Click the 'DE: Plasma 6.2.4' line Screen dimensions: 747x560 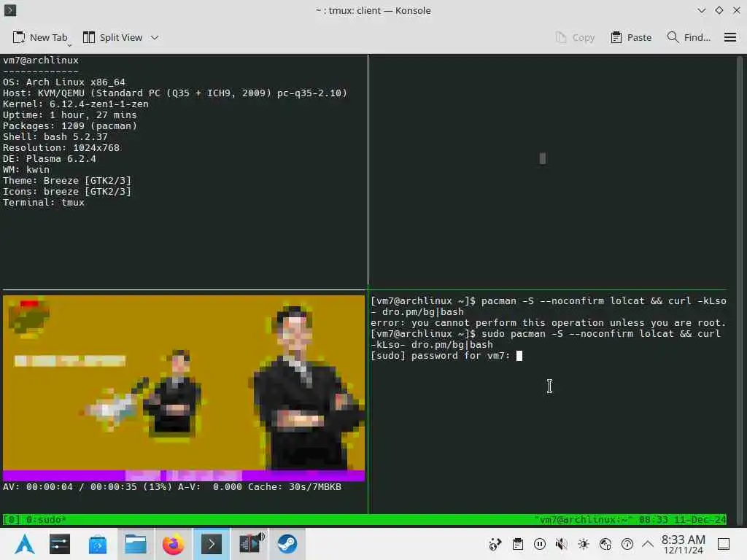point(50,158)
